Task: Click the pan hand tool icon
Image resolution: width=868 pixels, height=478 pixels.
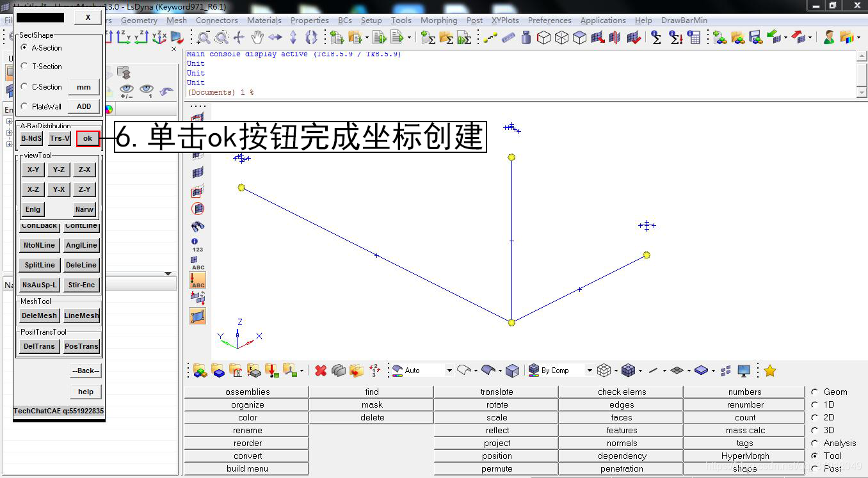Action: tap(257, 37)
